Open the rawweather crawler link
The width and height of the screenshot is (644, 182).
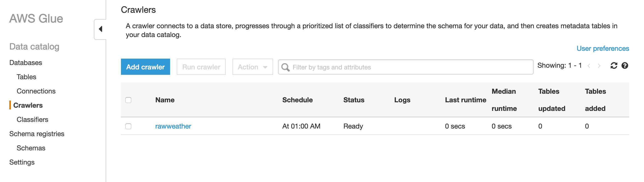(173, 126)
